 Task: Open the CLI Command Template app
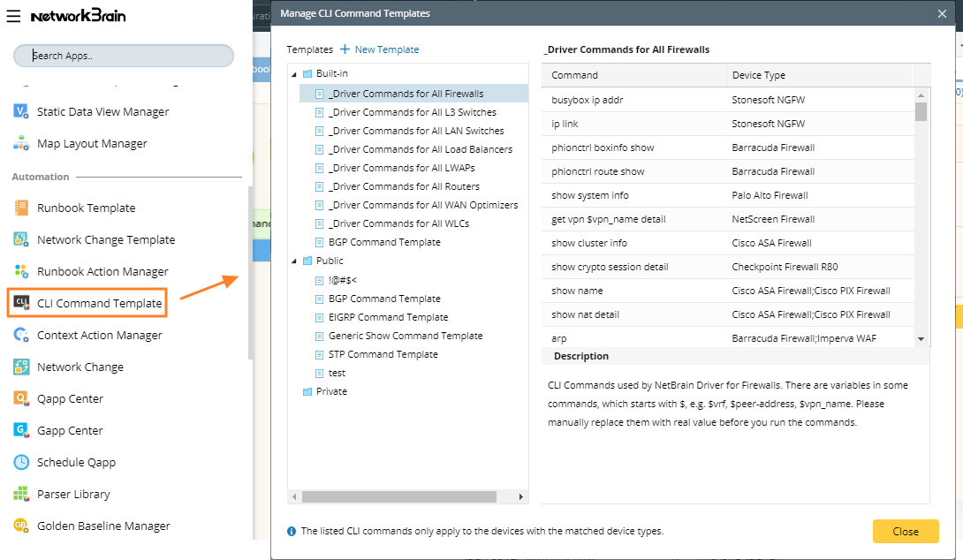point(100,303)
